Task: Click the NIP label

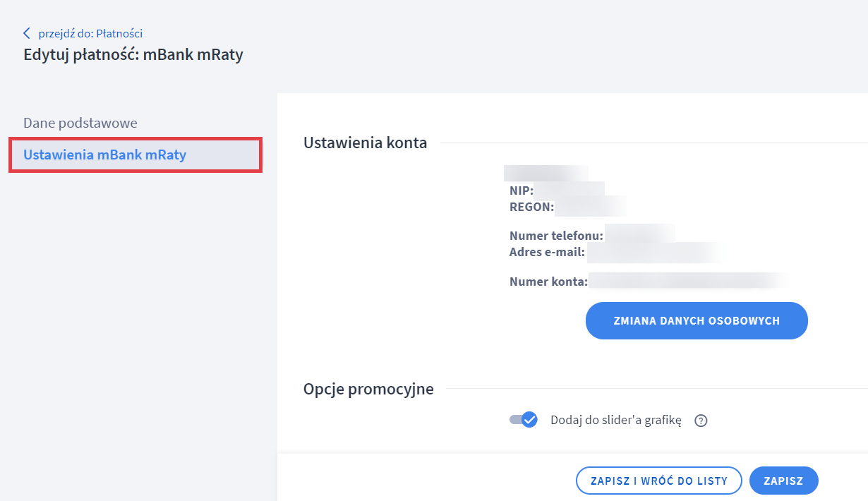Action: coord(522,191)
